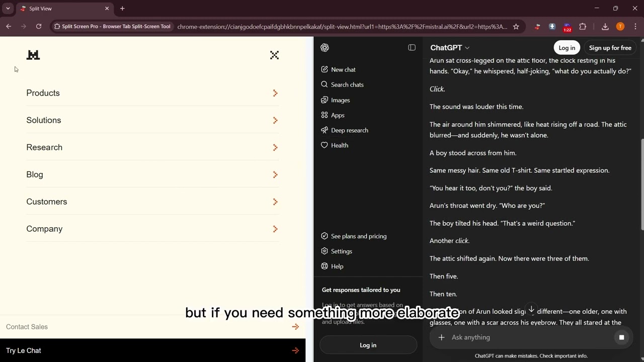644x362 pixels.
Task: Collapse the ChatGPT sidebar
Action: coord(412,47)
